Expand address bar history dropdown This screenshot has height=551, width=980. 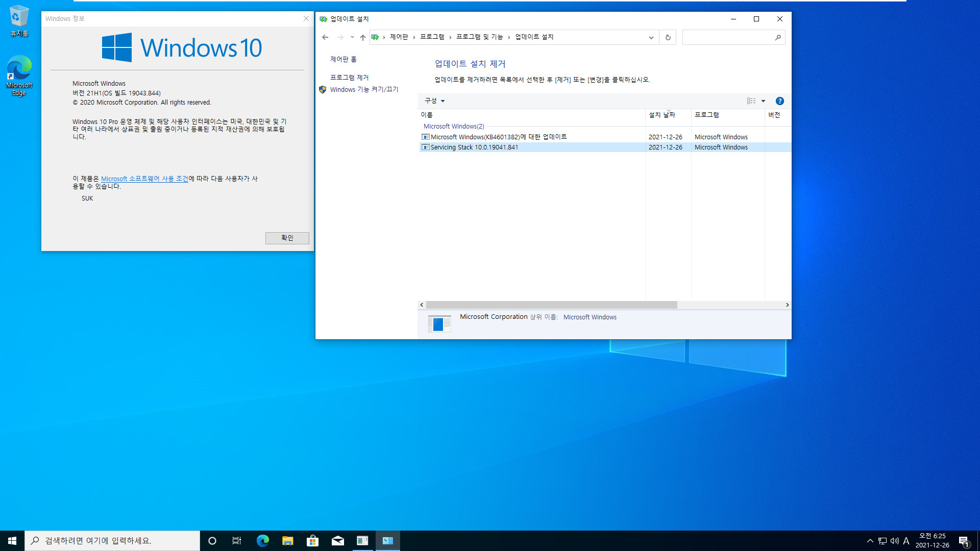[x=651, y=37]
